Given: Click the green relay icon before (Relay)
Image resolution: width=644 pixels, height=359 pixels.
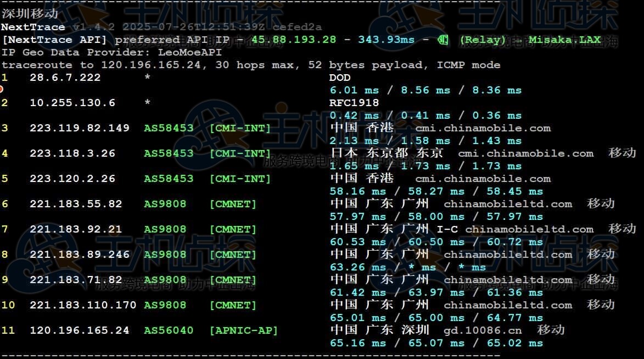Looking at the screenshot, I should (x=443, y=40).
